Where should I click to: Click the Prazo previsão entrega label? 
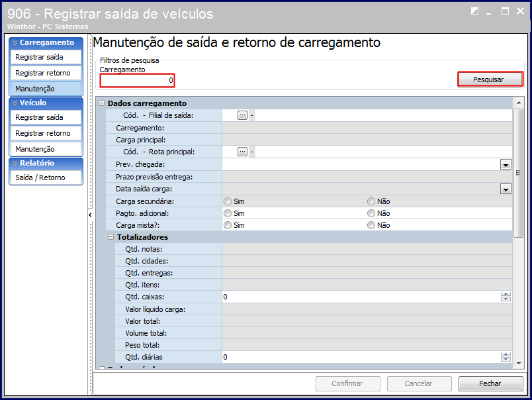pyautogui.click(x=154, y=177)
